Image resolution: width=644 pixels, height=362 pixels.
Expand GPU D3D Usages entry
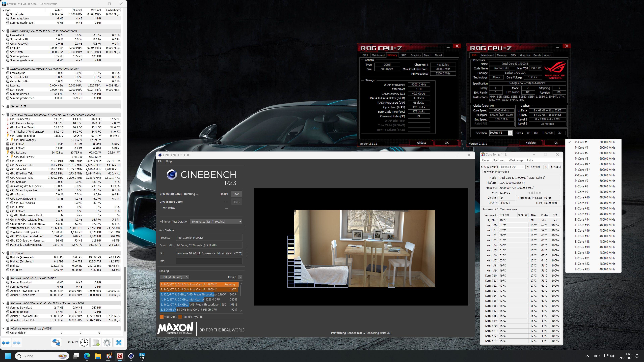pos(7,203)
